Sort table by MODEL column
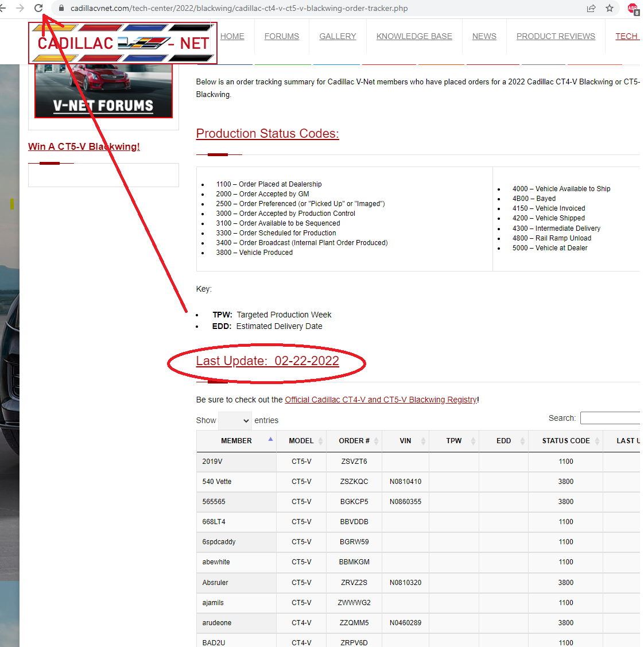This screenshot has width=644, height=647. click(301, 441)
